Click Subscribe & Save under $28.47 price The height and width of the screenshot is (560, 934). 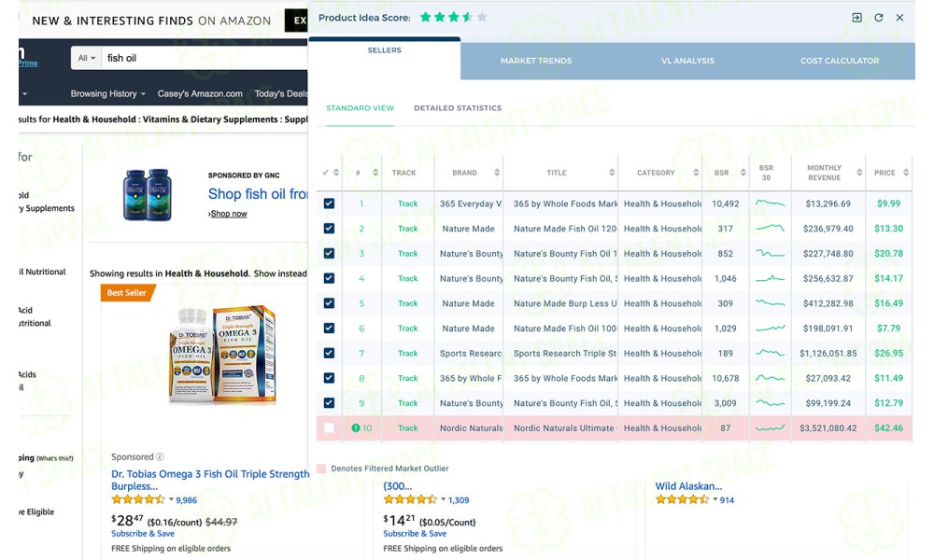click(143, 534)
